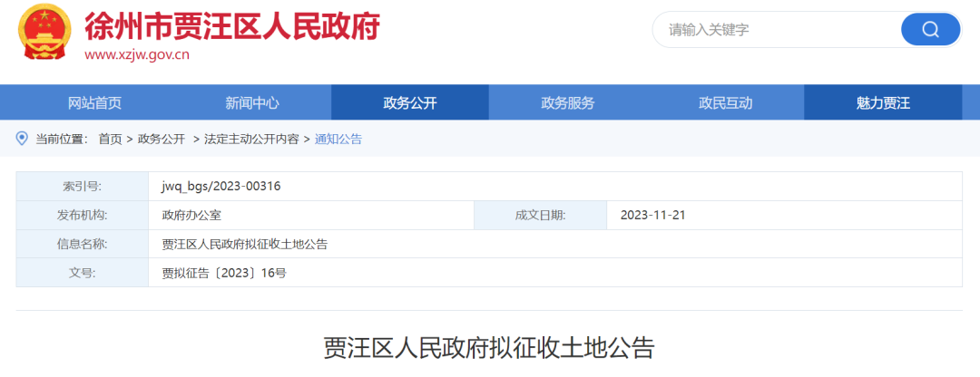
Task: Click the 索引号 label cell
Action: pos(83,186)
